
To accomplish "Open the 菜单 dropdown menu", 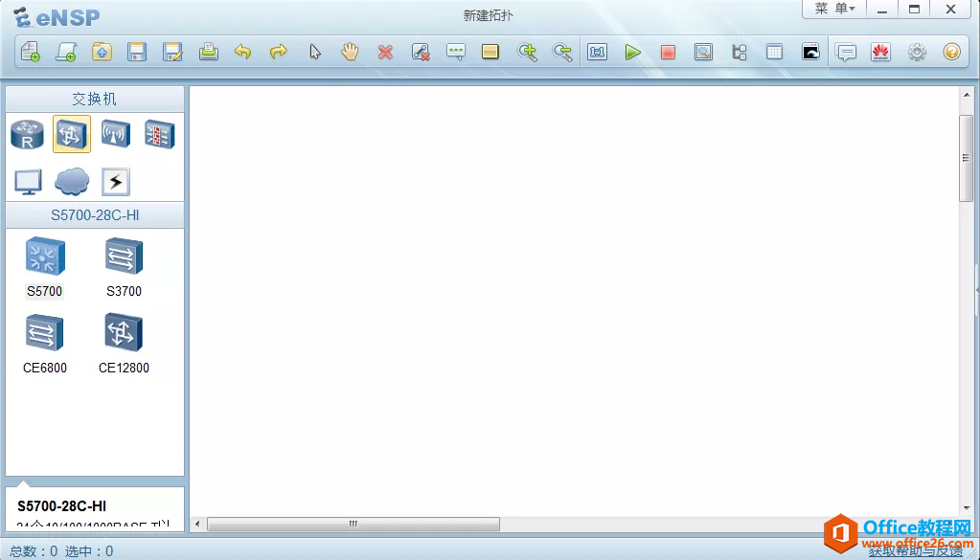I will click(834, 9).
